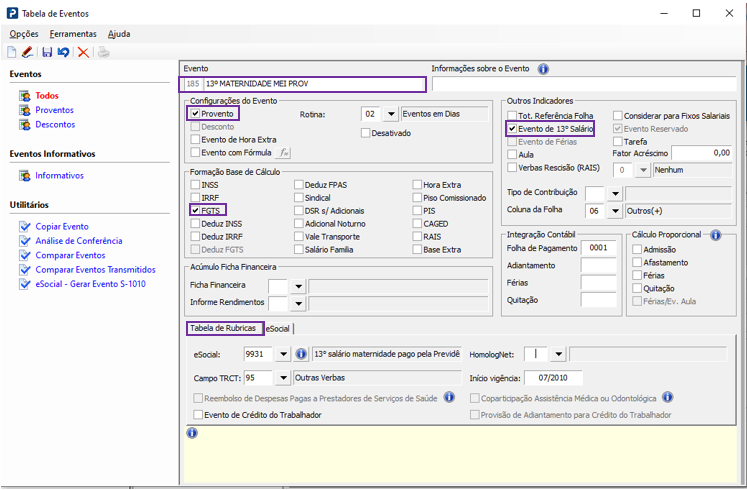Open the Copiar Evento utility link

(62, 227)
